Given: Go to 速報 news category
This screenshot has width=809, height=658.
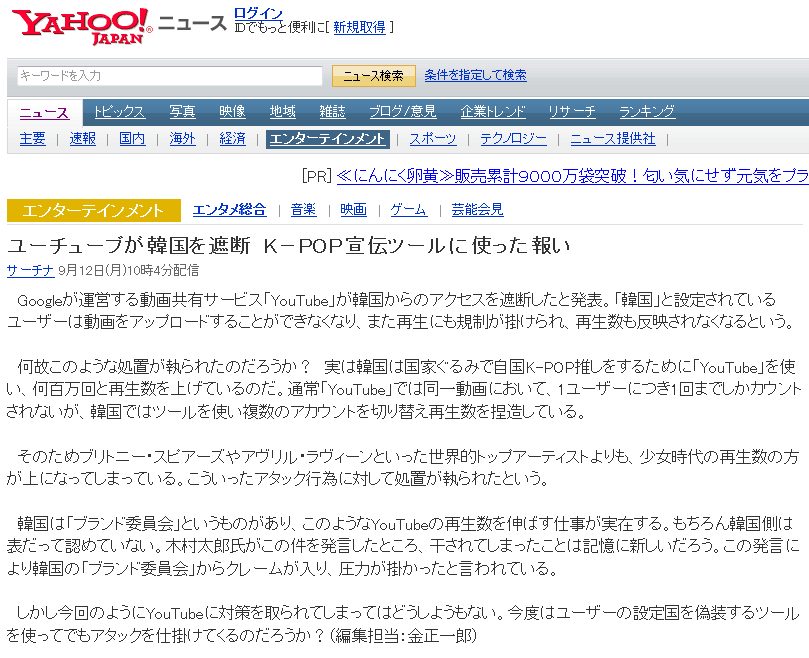Looking at the screenshot, I should tap(83, 139).
